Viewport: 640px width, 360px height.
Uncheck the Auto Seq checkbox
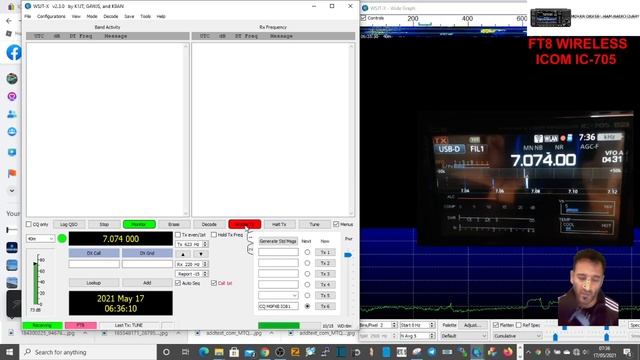[178, 283]
